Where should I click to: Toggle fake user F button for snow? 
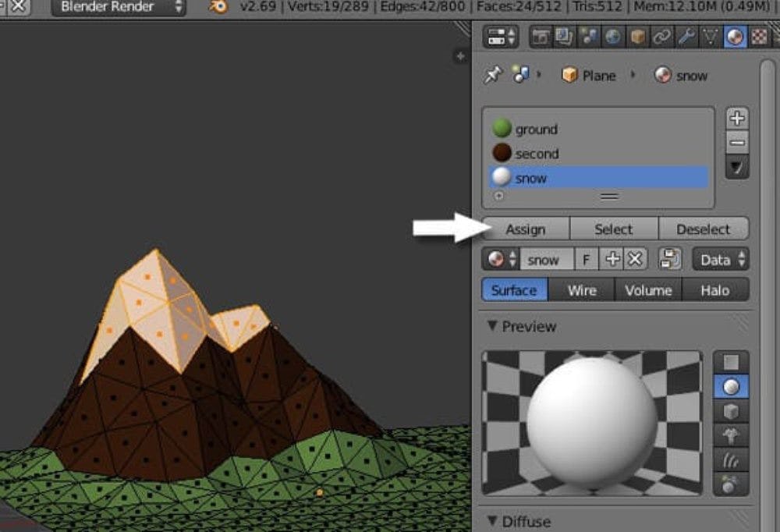pyautogui.click(x=587, y=260)
